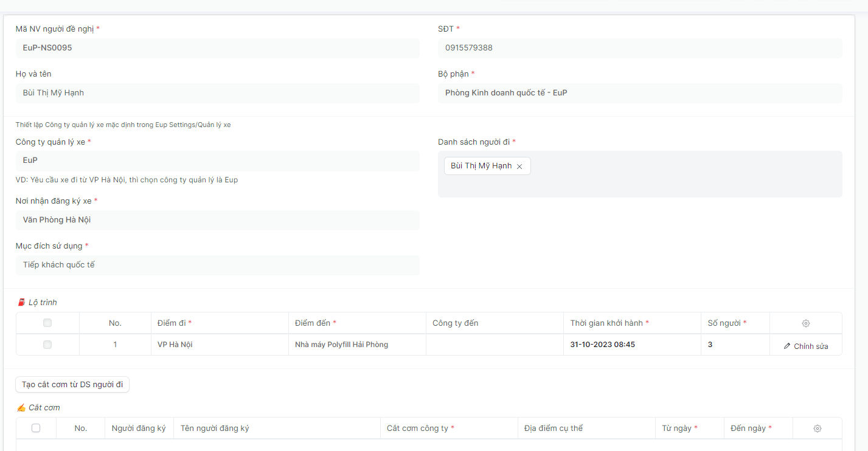Open settings gear in Lộ trình table
Viewport: 868px width, 451px height.
[x=805, y=323]
